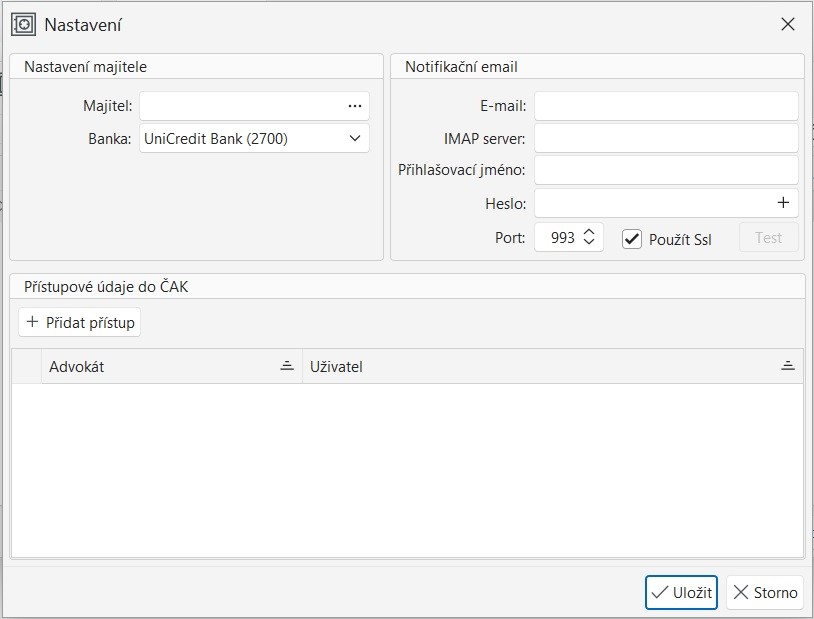The height and width of the screenshot is (619, 814).
Task: Open owner picker via three-dots button
Action: [x=354, y=106]
